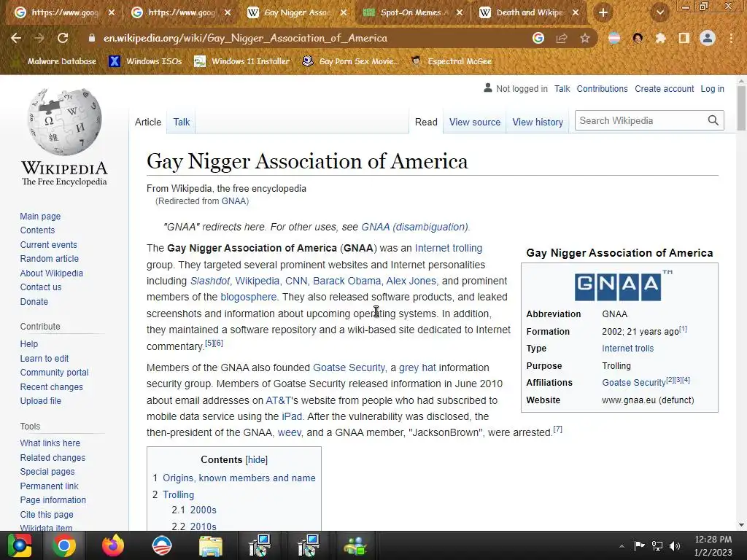The image size is (747, 560).
Task: Launch Firefox from the taskbar
Action: (113, 545)
